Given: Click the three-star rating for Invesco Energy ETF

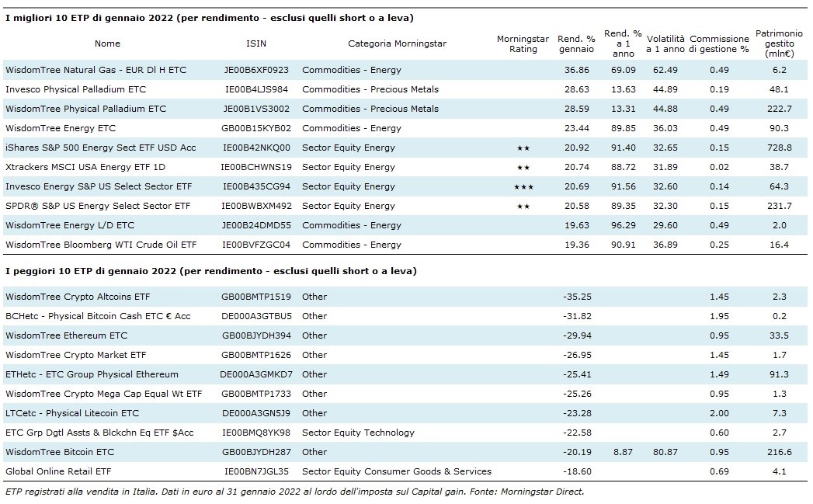Looking at the screenshot, I should [523, 186].
